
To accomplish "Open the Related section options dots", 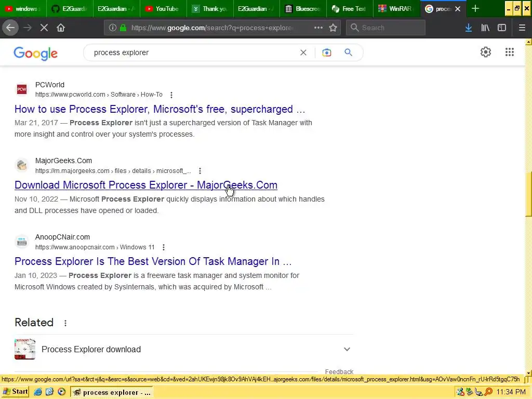I will coord(65,323).
